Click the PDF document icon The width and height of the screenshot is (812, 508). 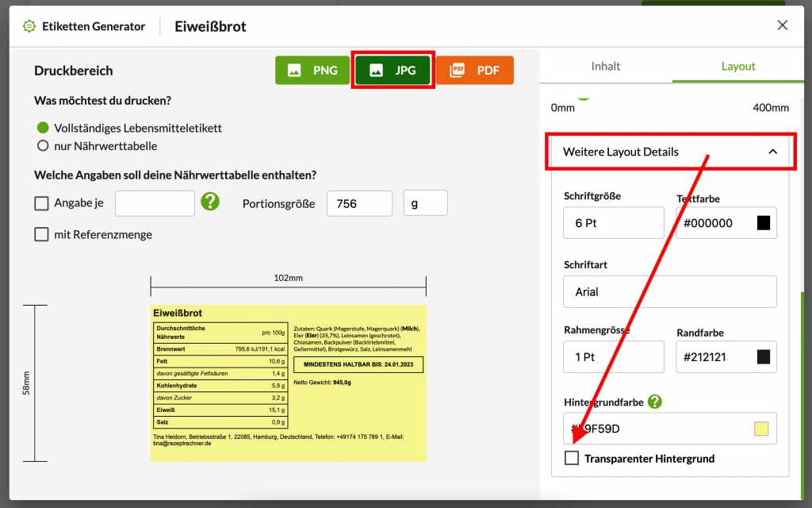(x=458, y=70)
